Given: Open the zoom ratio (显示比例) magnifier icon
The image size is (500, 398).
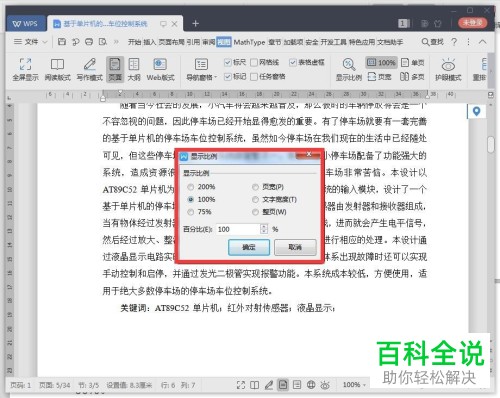Looking at the screenshot, I should (x=348, y=64).
